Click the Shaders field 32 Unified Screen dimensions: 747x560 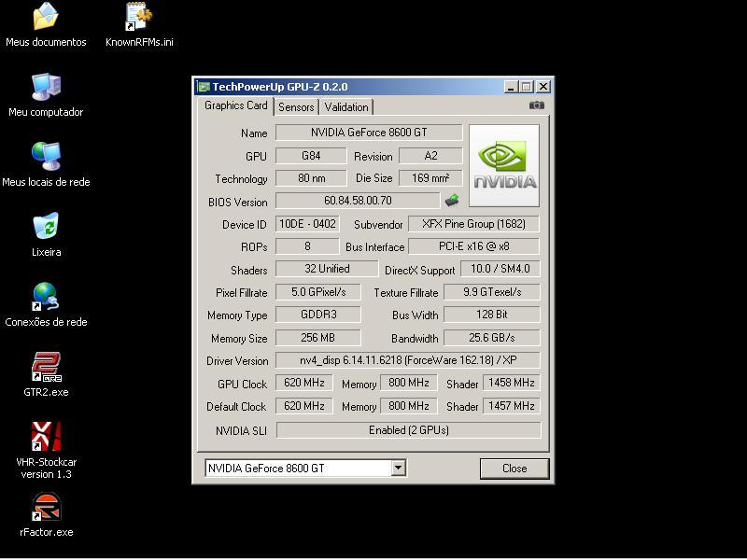click(327, 269)
